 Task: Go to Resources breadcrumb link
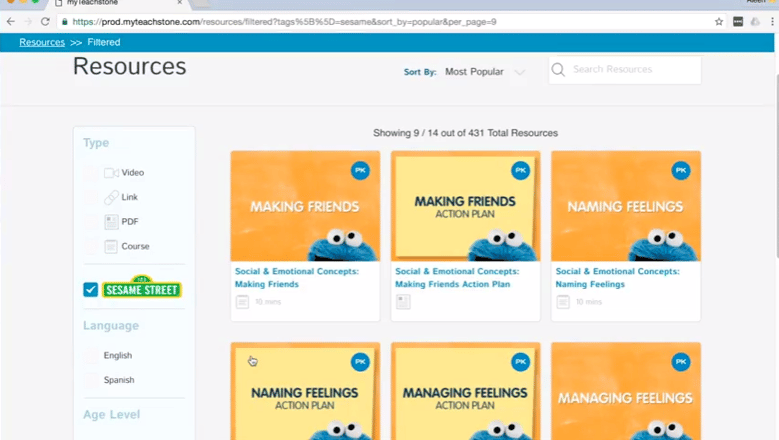click(42, 42)
